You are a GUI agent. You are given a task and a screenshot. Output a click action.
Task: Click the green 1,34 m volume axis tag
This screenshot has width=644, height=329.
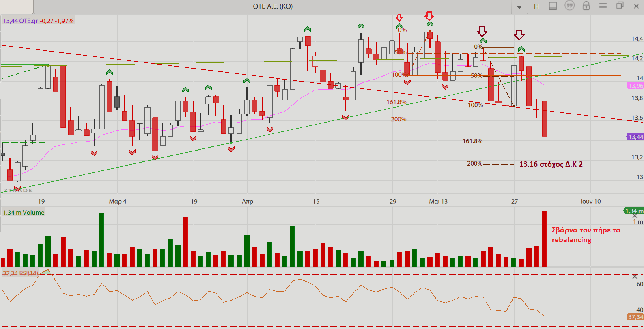tap(633, 211)
